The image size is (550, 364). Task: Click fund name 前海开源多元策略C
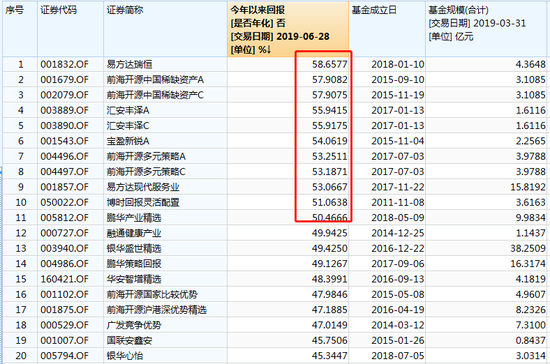pyautogui.click(x=146, y=172)
